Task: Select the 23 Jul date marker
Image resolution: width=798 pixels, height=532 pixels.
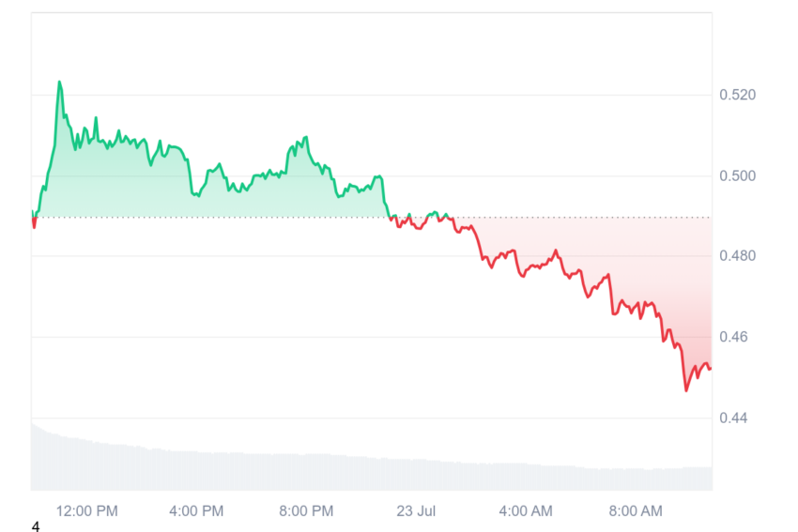Action: 416,510
